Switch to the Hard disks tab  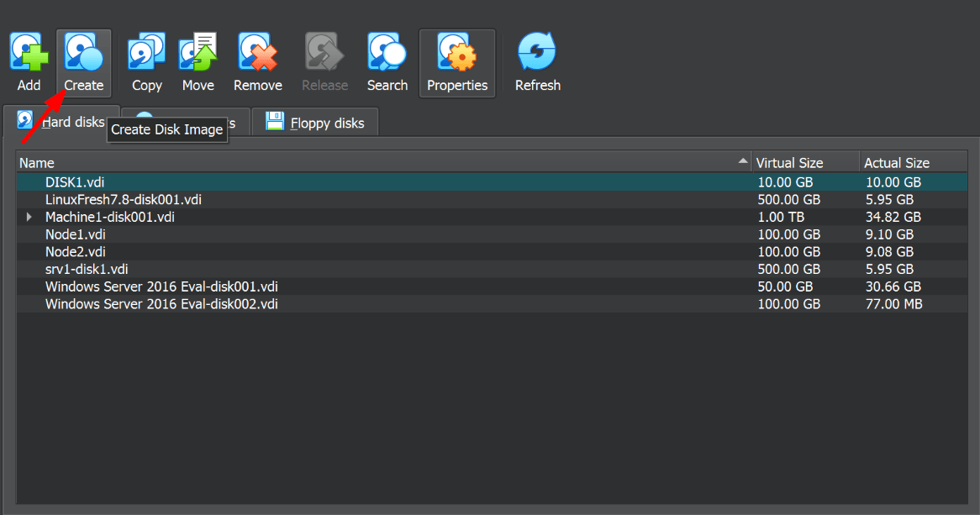point(62,122)
